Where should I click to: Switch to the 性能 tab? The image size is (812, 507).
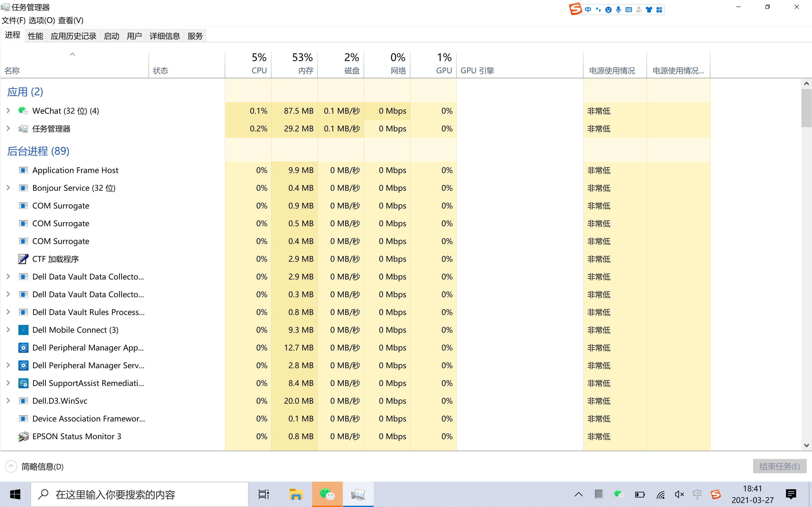(35, 35)
